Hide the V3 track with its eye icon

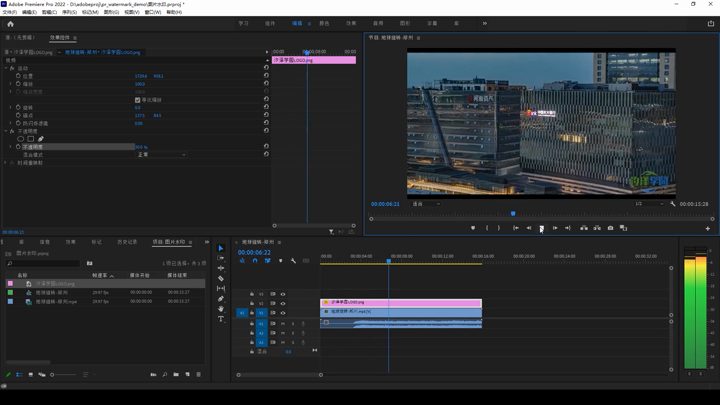click(283, 293)
